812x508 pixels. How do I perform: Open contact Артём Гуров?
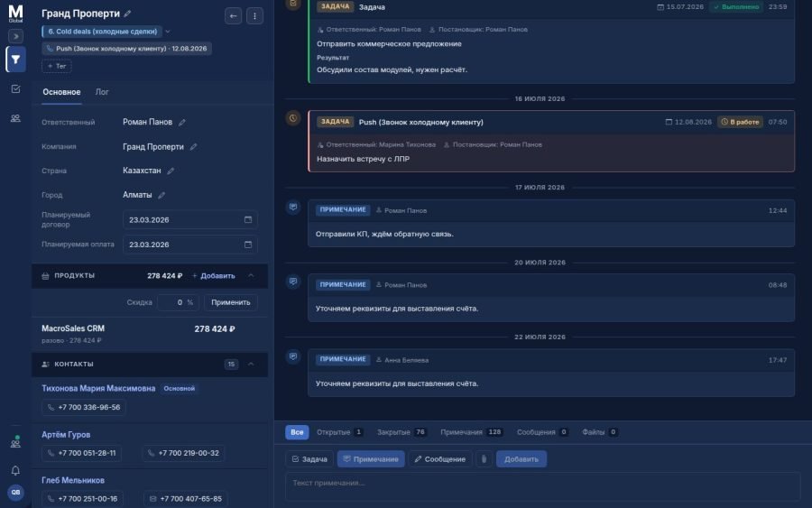click(x=66, y=435)
